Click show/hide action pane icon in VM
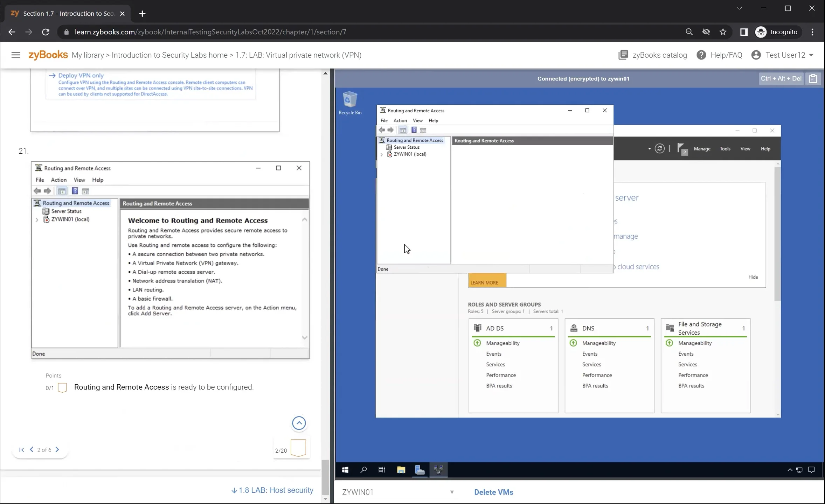Image resolution: width=825 pixels, height=504 pixels. (423, 130)
